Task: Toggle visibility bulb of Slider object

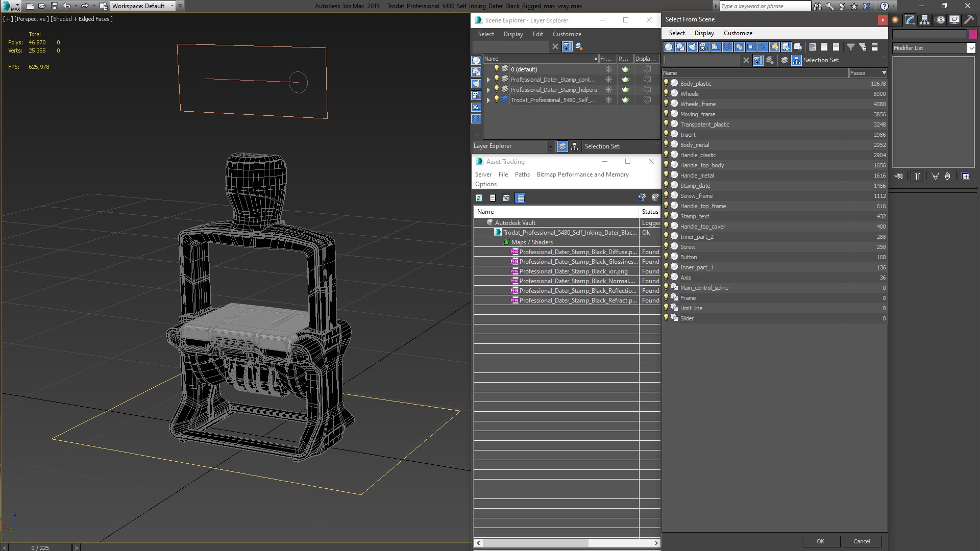Action: pyautogui.click(x=666, y=318)
